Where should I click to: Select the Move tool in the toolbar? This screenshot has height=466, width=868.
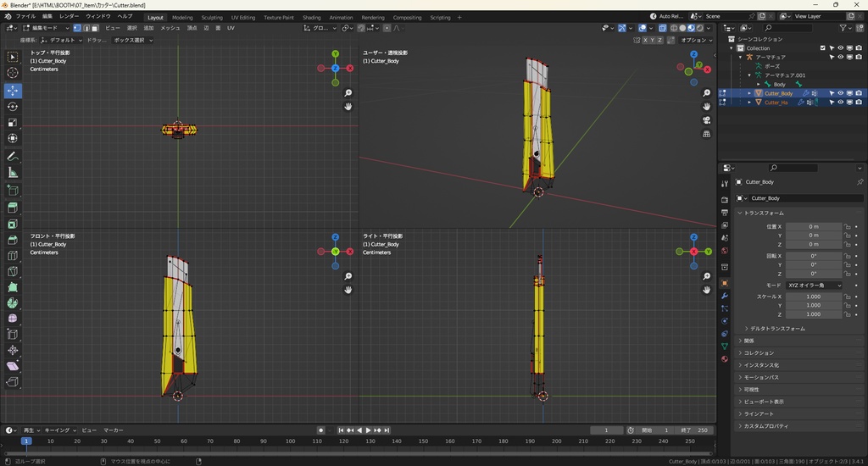pyautogui.click(x=13, y=90)
